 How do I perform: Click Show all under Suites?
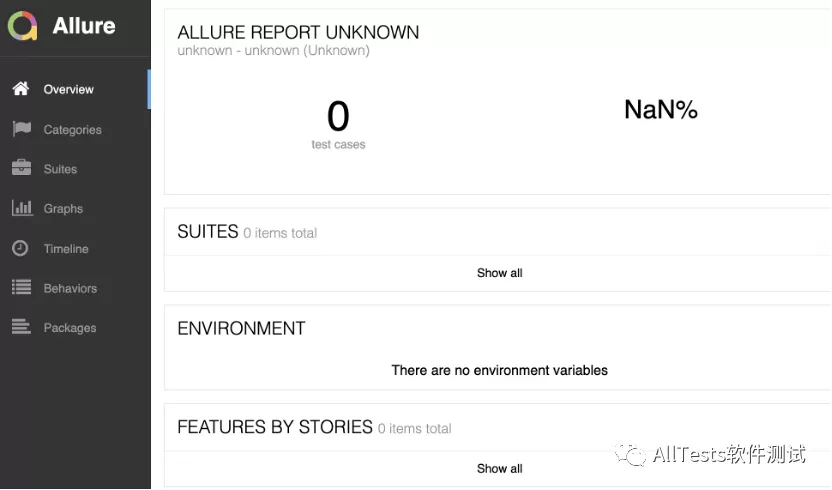pos(499,273)
